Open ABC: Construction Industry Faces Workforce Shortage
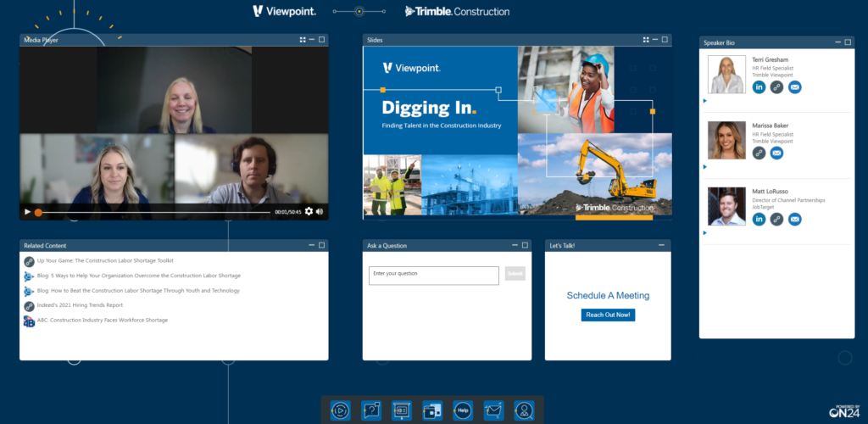This screenshot has width=868, height=424. point(103,320)
